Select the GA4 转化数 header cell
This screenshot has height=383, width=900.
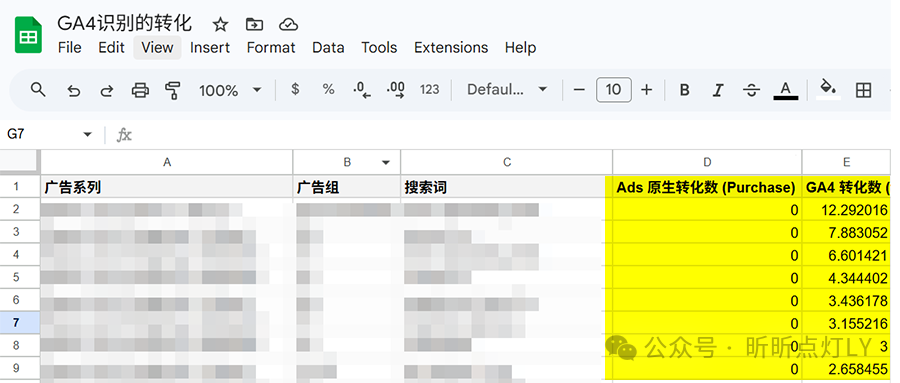point(847,187)
